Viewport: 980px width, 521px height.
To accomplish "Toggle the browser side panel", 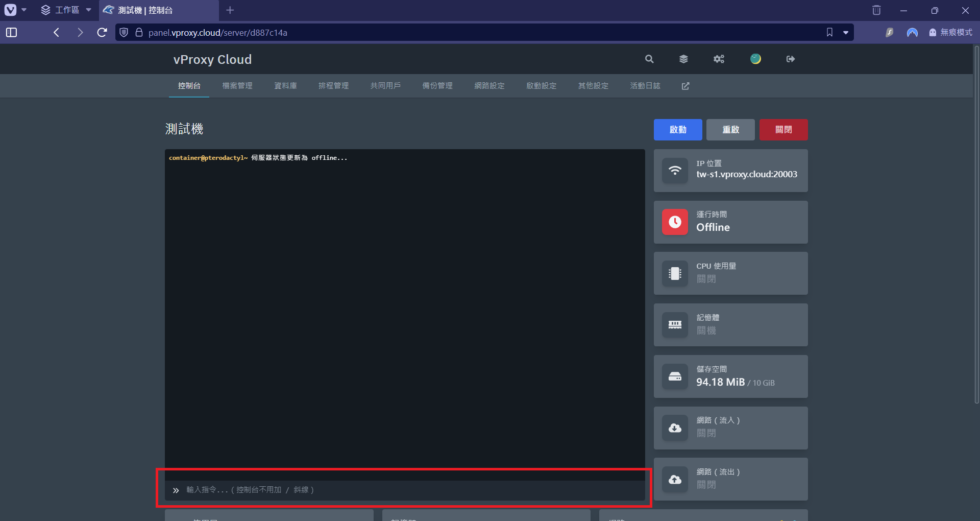I will tap(11, 33).
